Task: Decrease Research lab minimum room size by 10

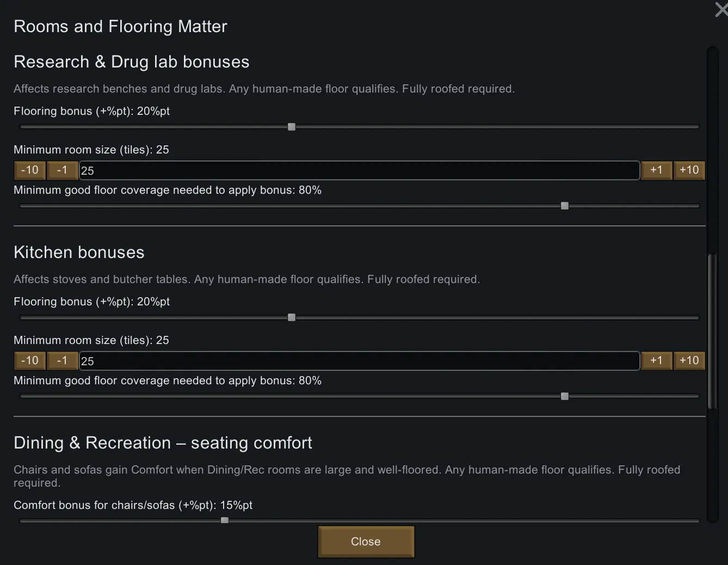Action: (x=30, y=170)
